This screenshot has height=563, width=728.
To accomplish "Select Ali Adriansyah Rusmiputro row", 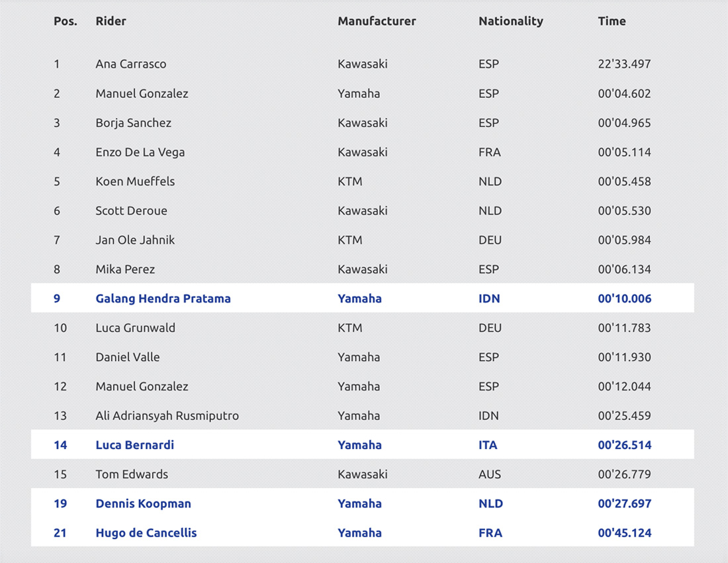I will coord(363,415).
